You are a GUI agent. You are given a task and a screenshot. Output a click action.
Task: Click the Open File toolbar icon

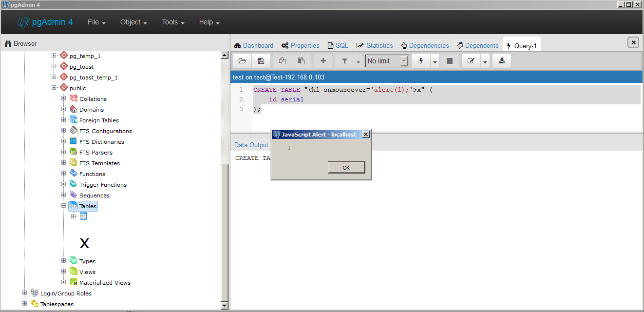tap(242, 61)
